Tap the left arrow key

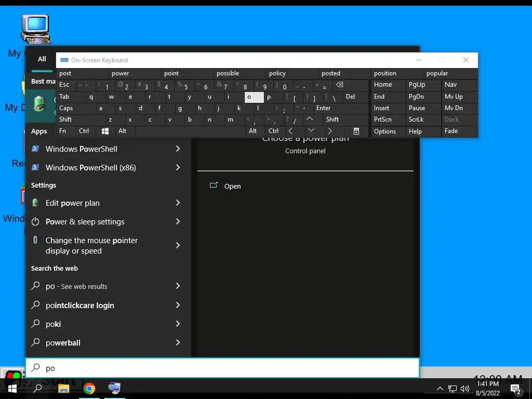click(290, 131)
